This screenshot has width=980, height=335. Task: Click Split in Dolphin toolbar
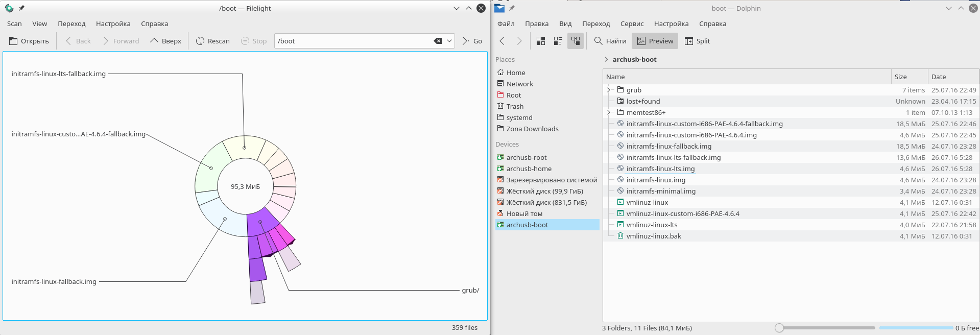click(697, 41)
